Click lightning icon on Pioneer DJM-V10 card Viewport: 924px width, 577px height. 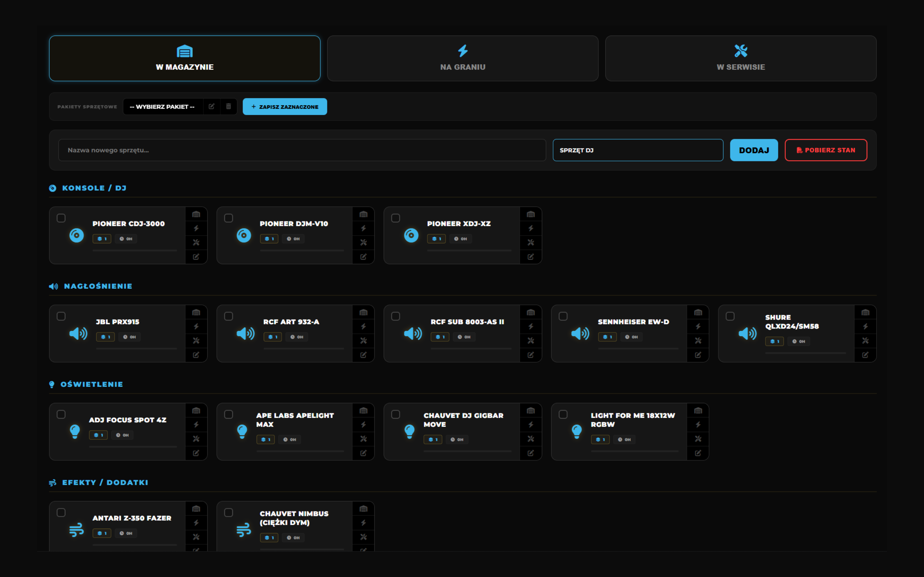pos(363,228)
